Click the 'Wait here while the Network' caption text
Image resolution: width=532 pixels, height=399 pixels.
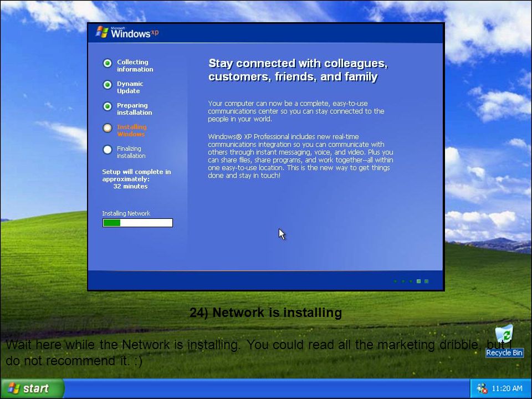[259, 352]
